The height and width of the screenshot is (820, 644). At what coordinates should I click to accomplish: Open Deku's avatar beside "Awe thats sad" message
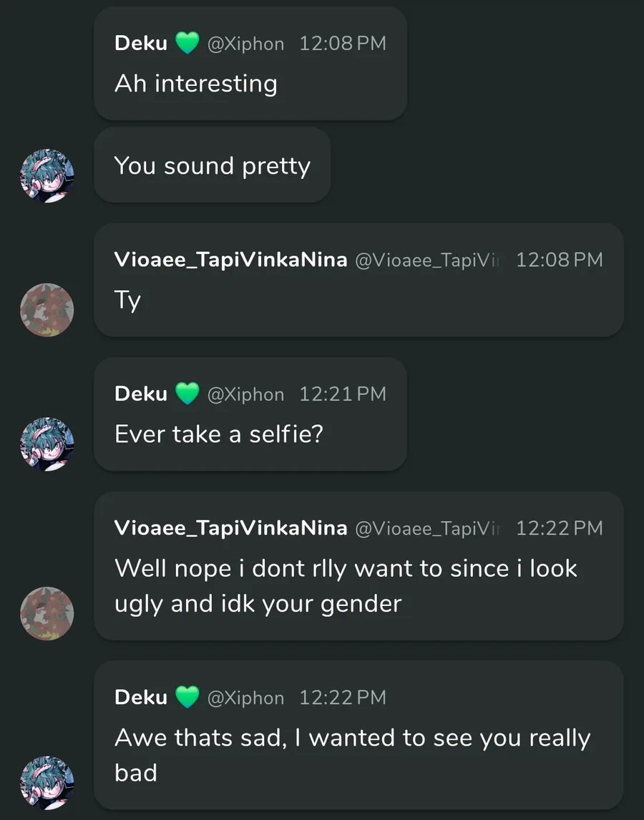pos(47,783)
